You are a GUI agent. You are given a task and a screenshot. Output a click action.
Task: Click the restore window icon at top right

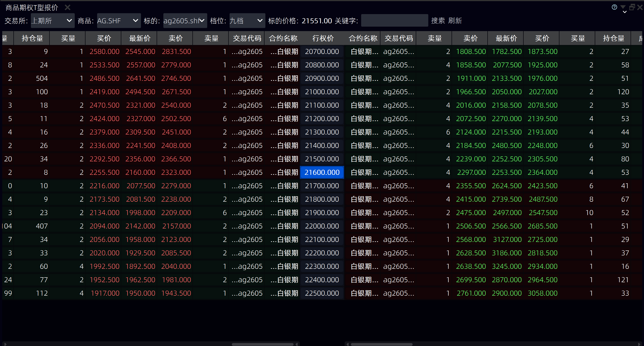point(632,7)
